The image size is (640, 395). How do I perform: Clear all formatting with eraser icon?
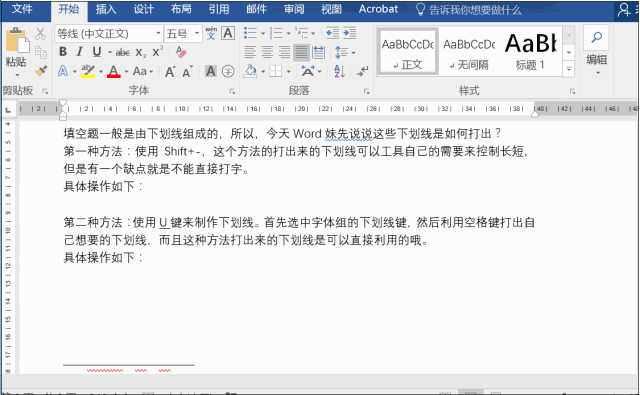coord(181,52)
